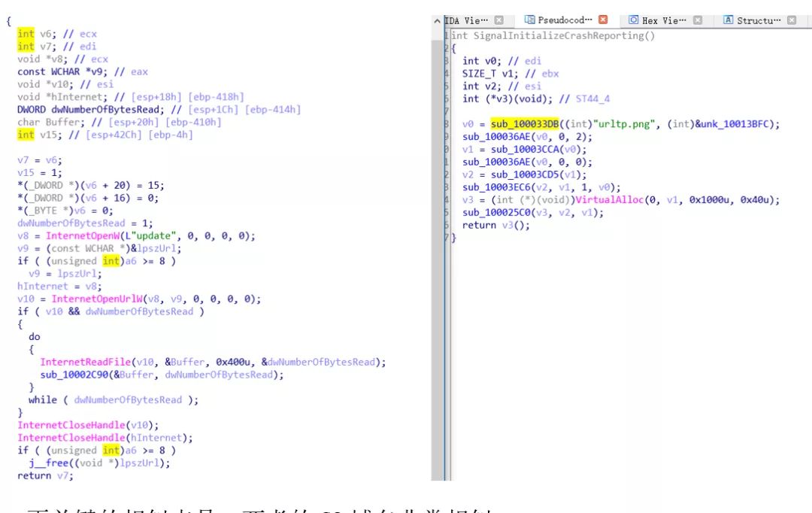Click the "return v7;" statement
This screenshot has width=812, height=513.
46,475
